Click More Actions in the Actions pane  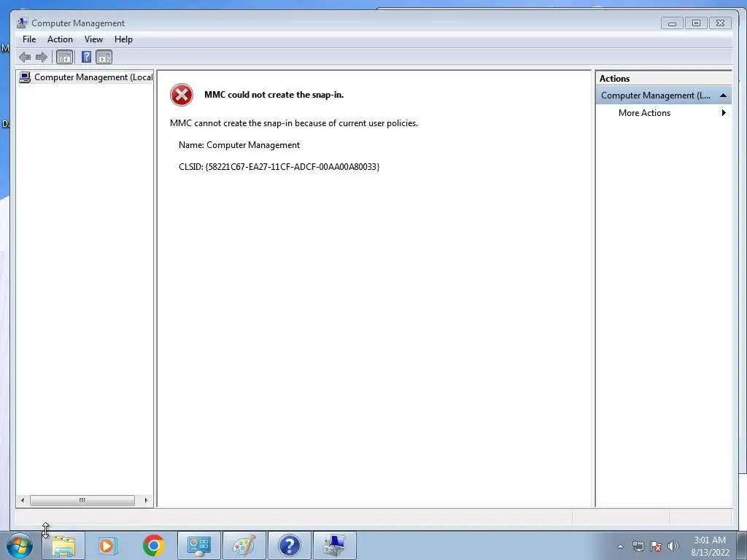(x=644, y=113)
